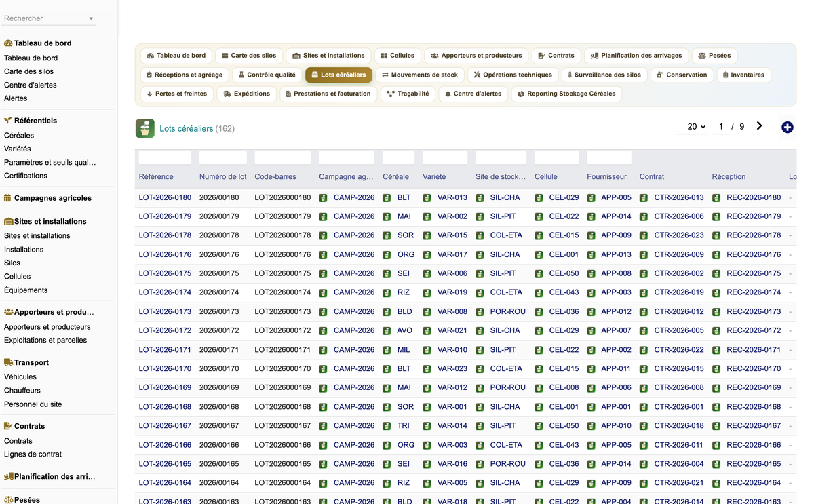Open Chauffeurs in Transport sidebar
The image size is (814, 504).
tap(22, 391)
